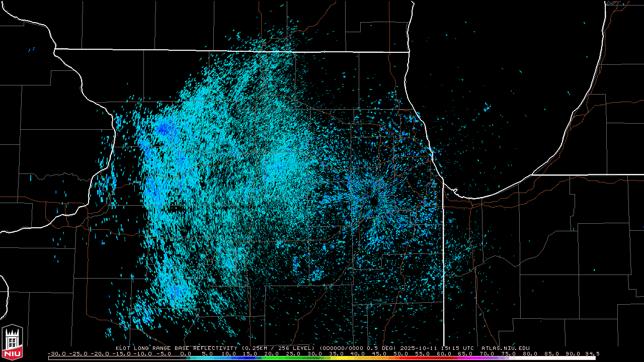644x362 pixels.
Task: Click the -30.0 scale label
Action: pyautogui.click(x=55, y=353)
